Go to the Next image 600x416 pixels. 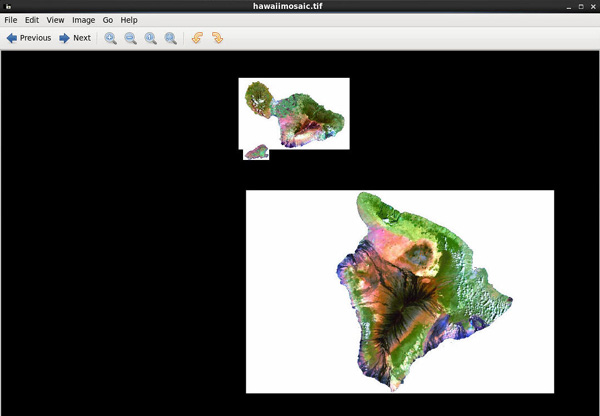pos(75,38)
